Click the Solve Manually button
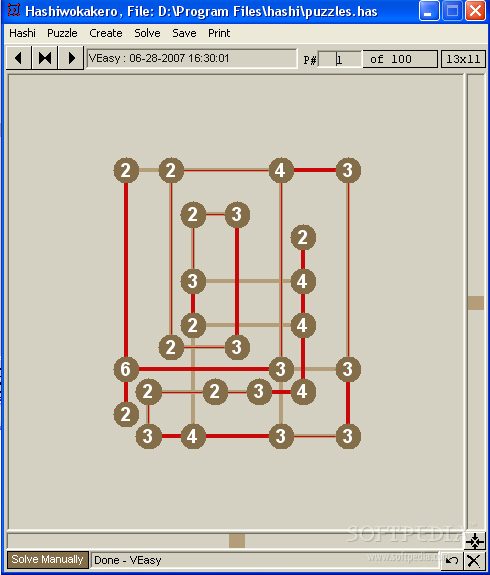Screen dimensions: 490x575 48,560
